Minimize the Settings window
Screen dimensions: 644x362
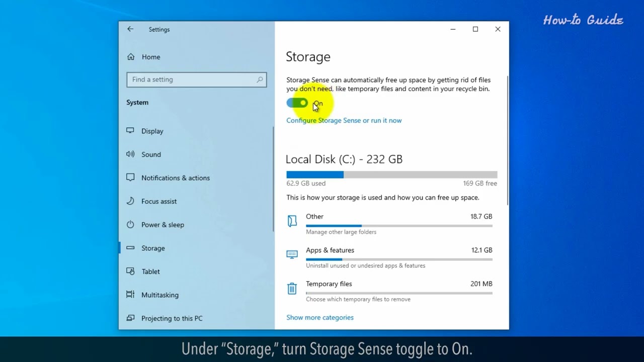(x=453, y=29)
